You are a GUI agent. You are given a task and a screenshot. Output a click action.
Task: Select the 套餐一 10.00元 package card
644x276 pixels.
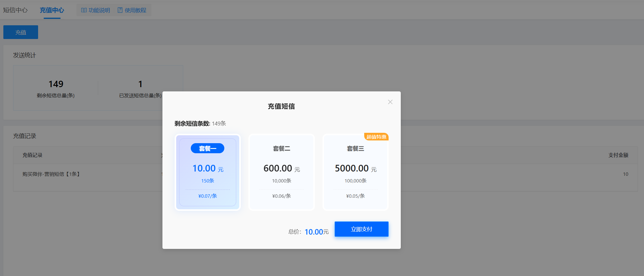208,172
